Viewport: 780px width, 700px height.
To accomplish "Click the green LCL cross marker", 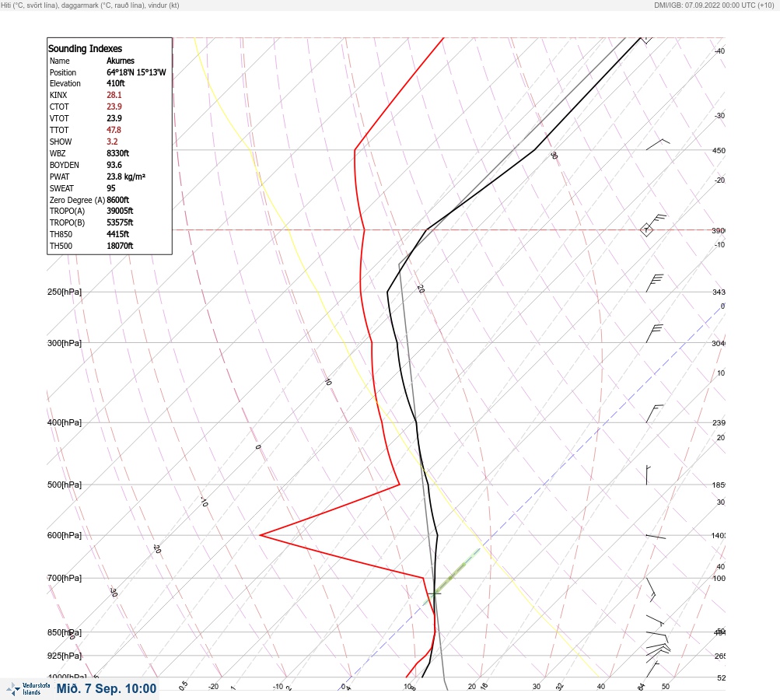I will point(434,593).
